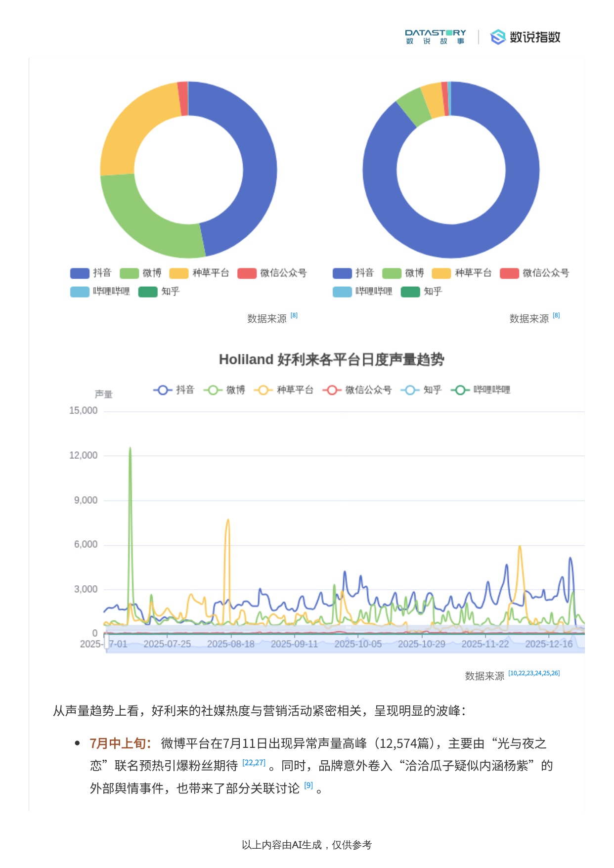
Task: Toggle 抖音 legend in left donut chart
Action: tap(91, 273)
